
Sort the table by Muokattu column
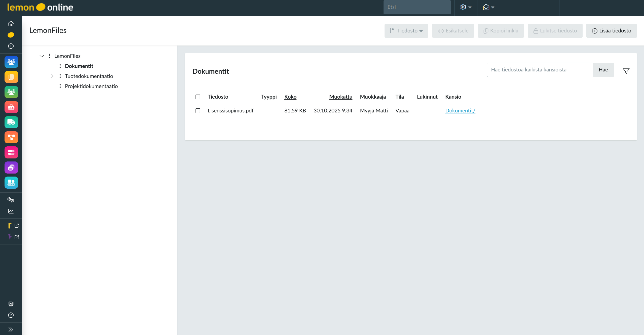click(x=340, y=97)
